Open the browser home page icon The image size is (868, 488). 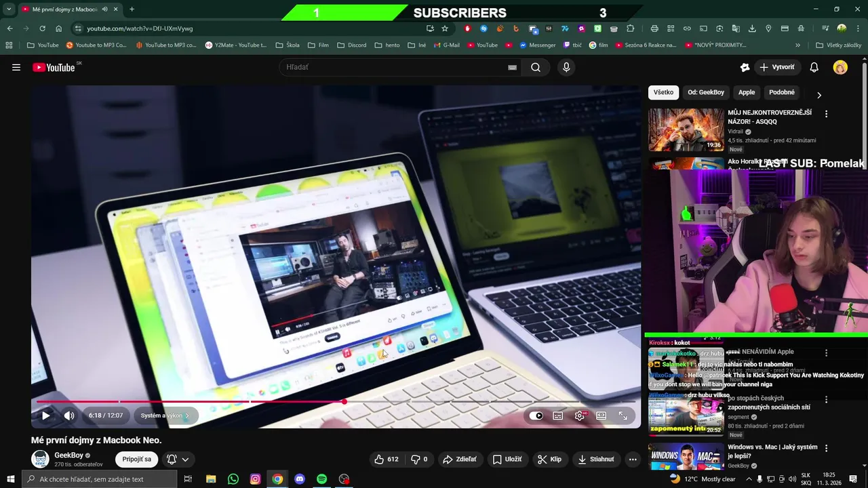click(58, 28)
